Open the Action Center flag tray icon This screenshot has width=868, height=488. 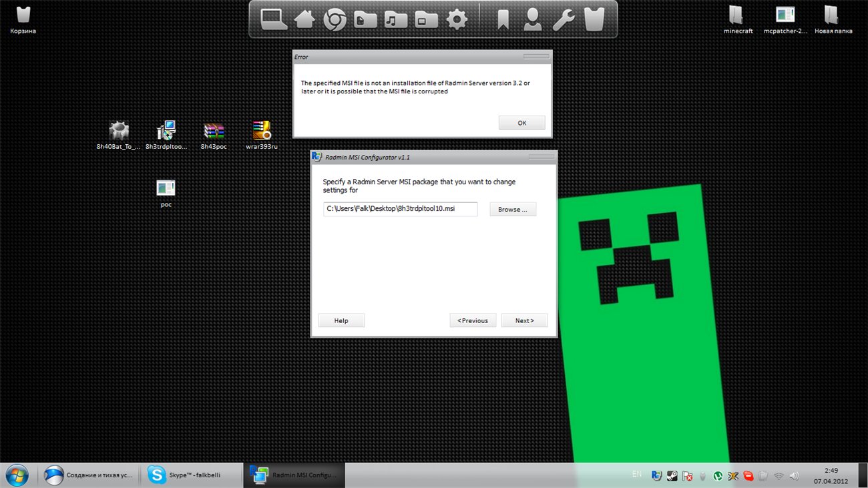pos(687,476)
